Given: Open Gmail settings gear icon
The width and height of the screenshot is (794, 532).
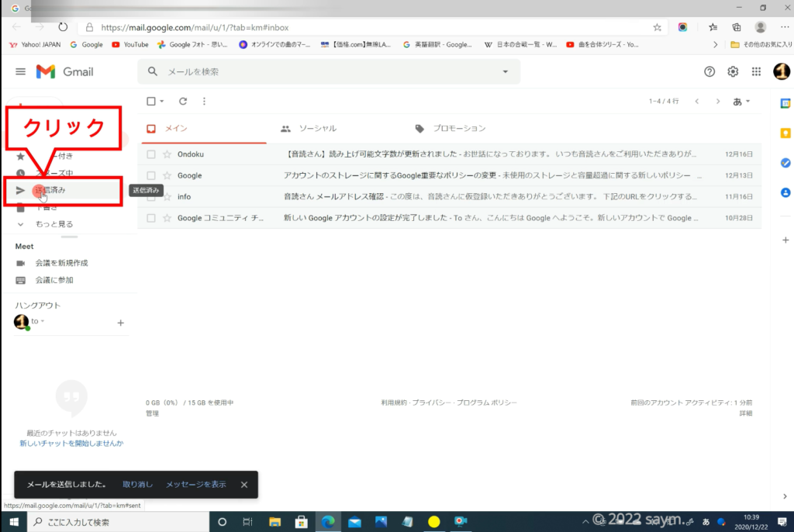Looking at the screenshot, I should (x=733, y=72).
